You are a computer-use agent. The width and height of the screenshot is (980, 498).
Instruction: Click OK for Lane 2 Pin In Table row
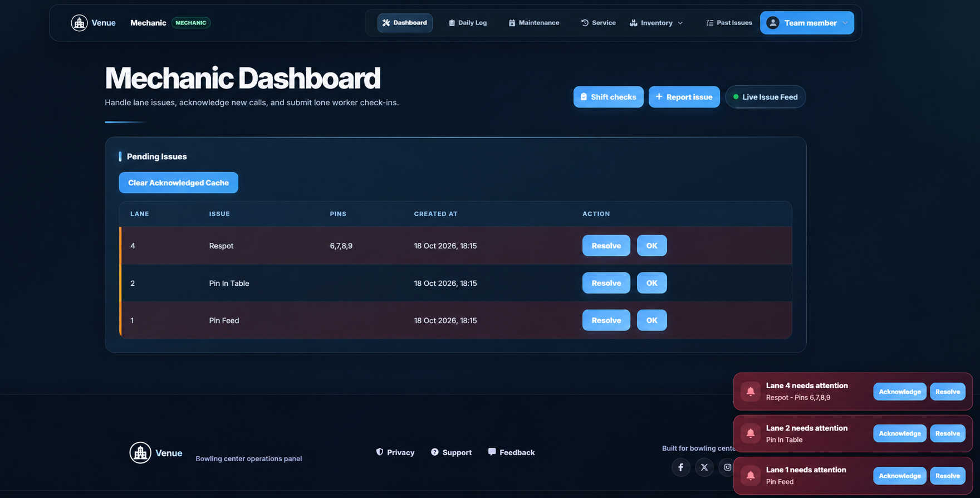coord(652,283)
